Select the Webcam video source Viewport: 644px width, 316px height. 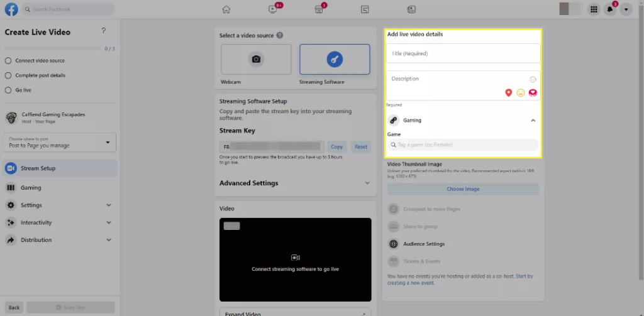[x=256, y=60]
